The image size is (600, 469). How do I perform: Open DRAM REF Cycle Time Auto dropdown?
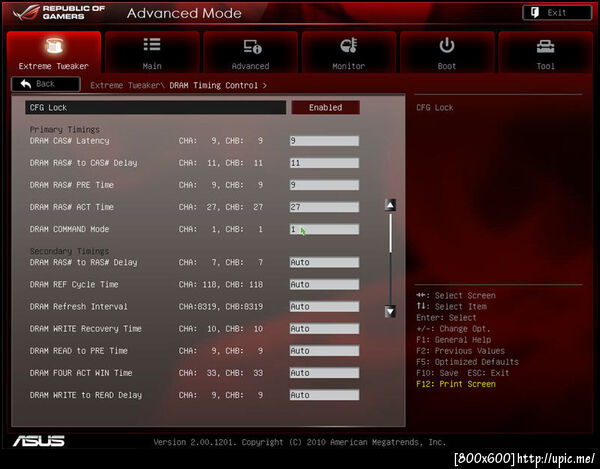coord(324,285)
